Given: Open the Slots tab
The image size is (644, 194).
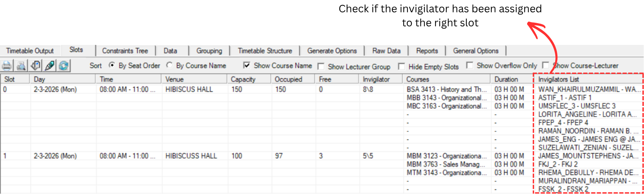Looking at the screenshot, I should coord(76,50).
